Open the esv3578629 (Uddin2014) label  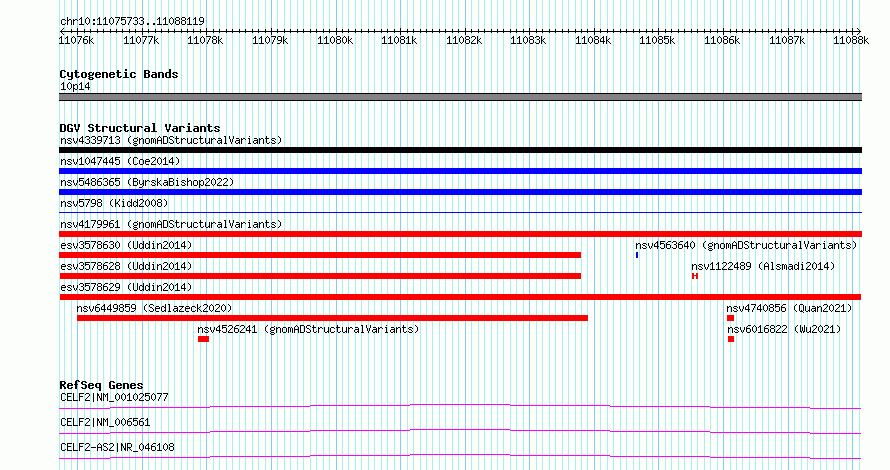point(126,287)
